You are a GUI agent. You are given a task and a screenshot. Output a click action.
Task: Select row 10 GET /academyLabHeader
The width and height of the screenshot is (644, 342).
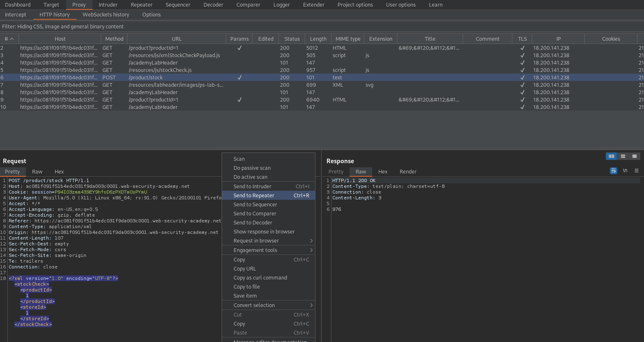click(x=322, y=107)
